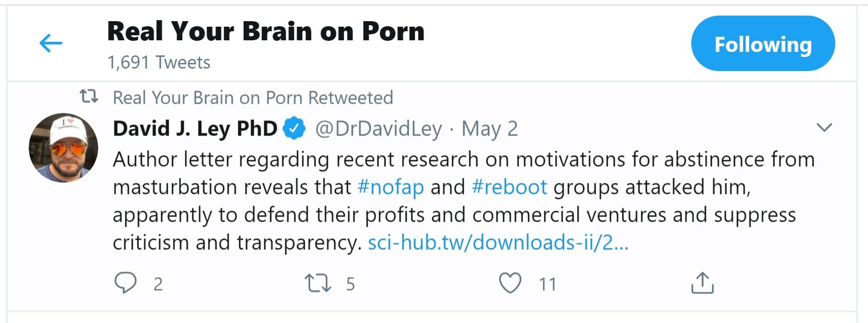Viewport: 868px width, 323px height.
Task: Like the tweet with the heart icon
Action: pyautogui.click(x=510, y=283)
